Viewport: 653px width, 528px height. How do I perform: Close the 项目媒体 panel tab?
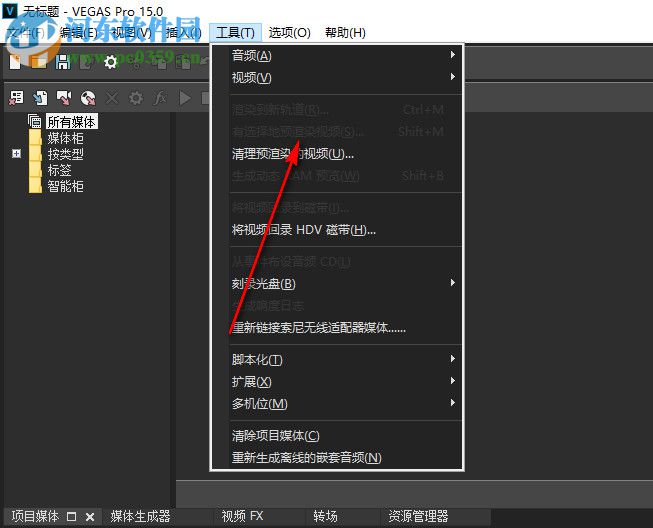90,517
